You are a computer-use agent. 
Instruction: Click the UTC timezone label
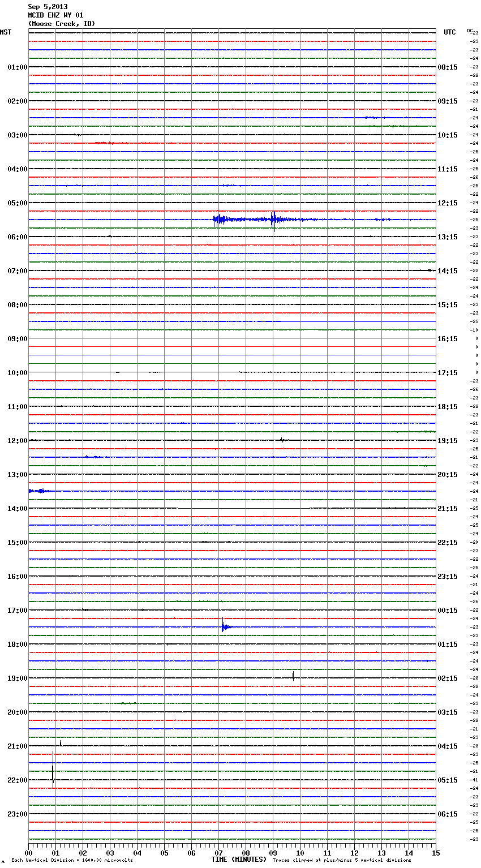[450, 32]
